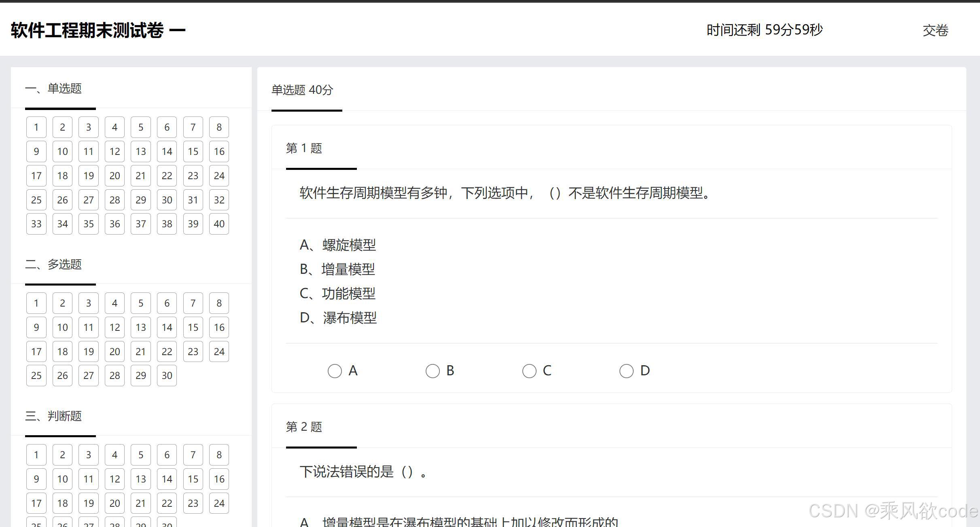This screenshot has width=980, height=527.
Task: Jump to multiple-choice question 8
Action: tap(219, 303)
